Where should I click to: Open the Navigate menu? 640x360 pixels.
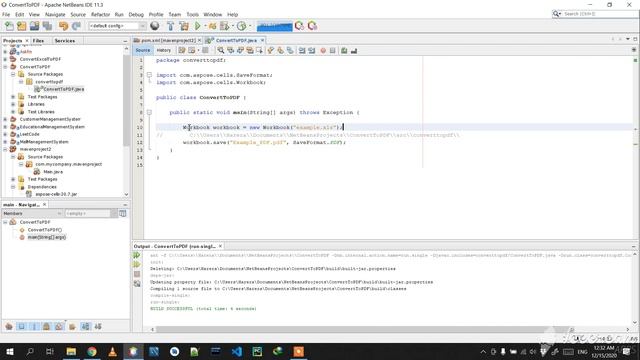pos(55,14)
